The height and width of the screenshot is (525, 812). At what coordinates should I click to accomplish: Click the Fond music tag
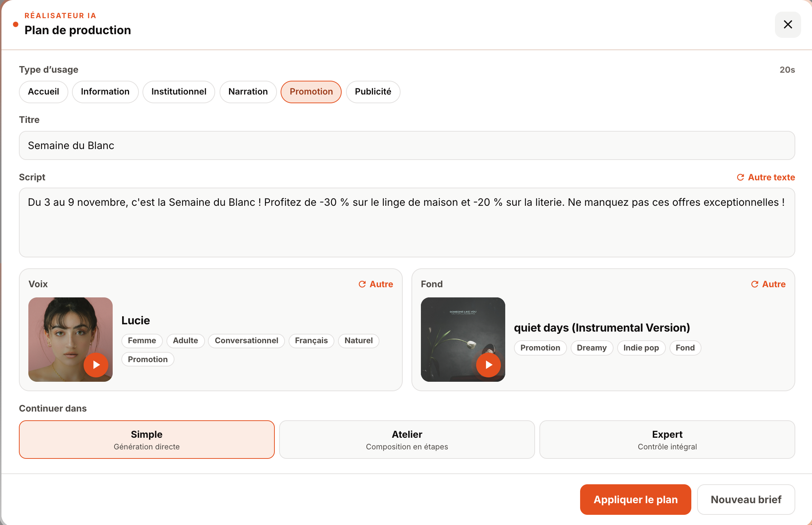click(685, 348)
